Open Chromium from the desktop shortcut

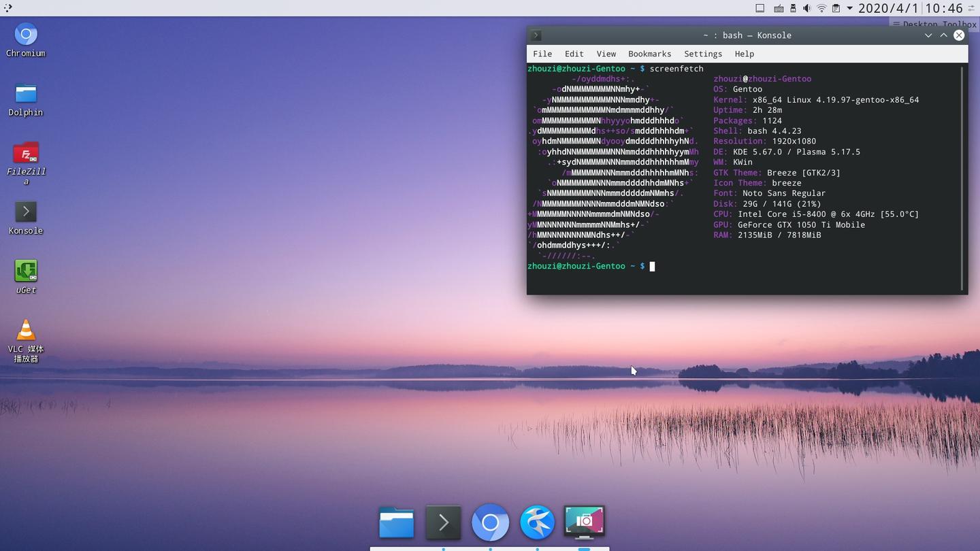click(x=26, y=35)
